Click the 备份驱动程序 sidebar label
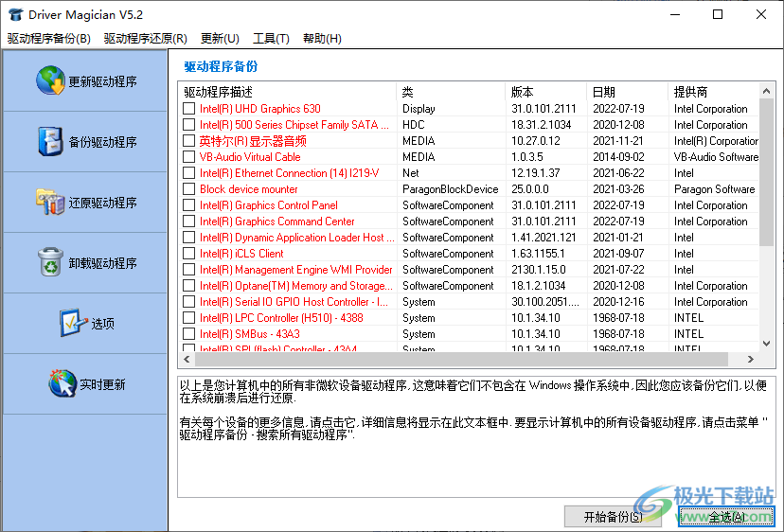The image size is (784, 532). (102, 142)
